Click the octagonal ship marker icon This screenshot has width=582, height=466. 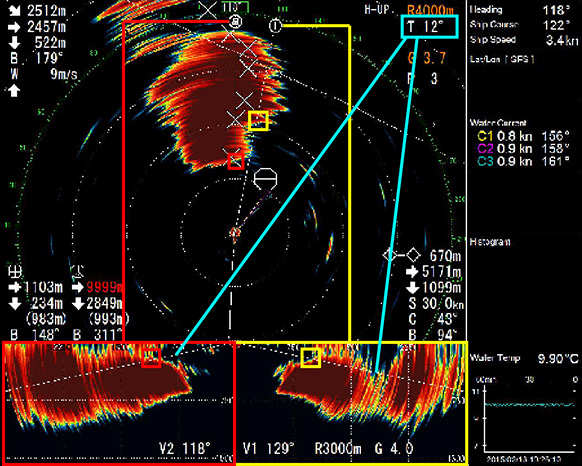pyautogui.click(x=265, y=179)
